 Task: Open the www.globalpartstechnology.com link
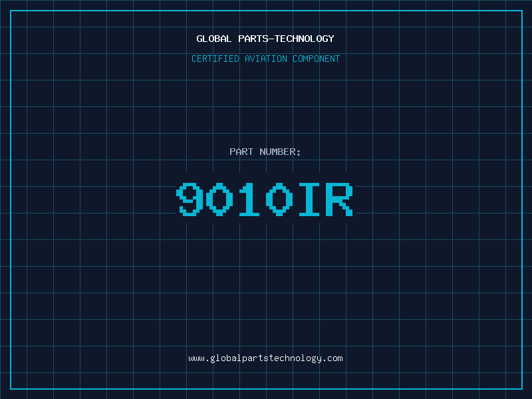(x=265, y=358)
